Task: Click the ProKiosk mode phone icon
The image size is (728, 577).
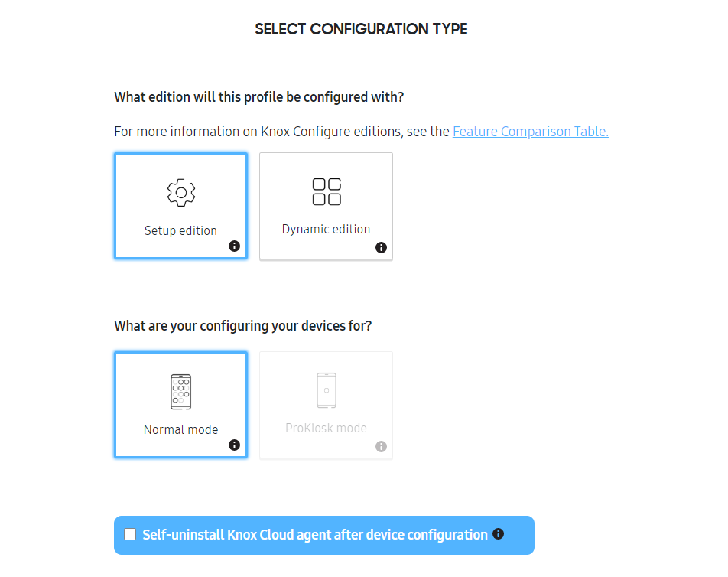Action: 326,390
